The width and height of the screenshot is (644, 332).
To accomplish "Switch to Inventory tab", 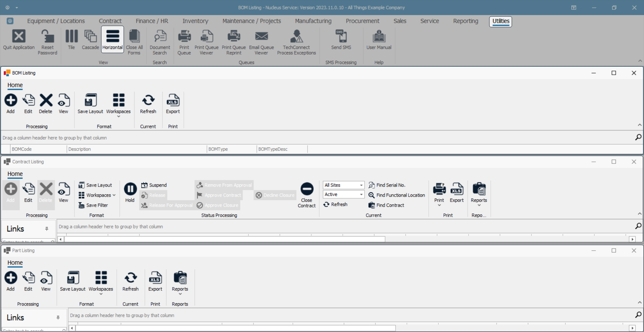I will 195,21.
